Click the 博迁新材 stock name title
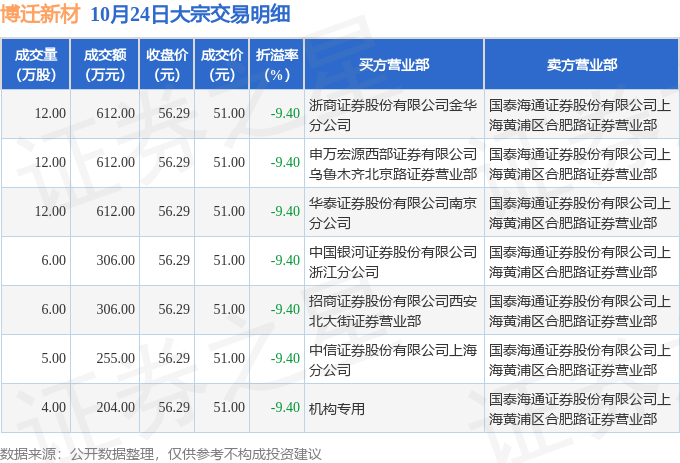The height and width of the screenshot is (463, 680). 40,14
